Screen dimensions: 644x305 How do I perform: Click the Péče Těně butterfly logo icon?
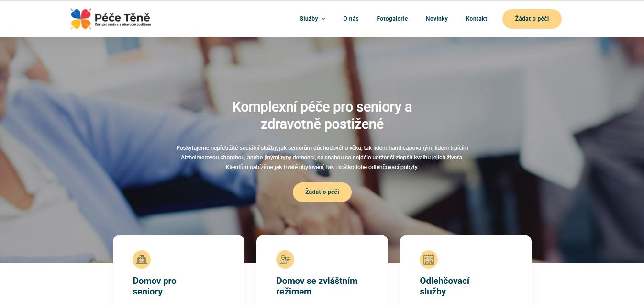(x=81, y=19)
